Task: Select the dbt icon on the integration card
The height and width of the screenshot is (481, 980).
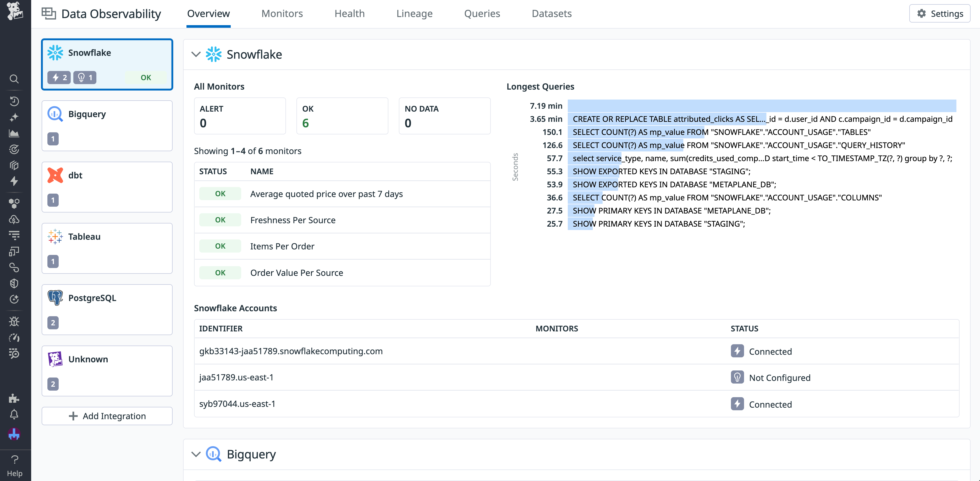Action: tap(56, 175)
